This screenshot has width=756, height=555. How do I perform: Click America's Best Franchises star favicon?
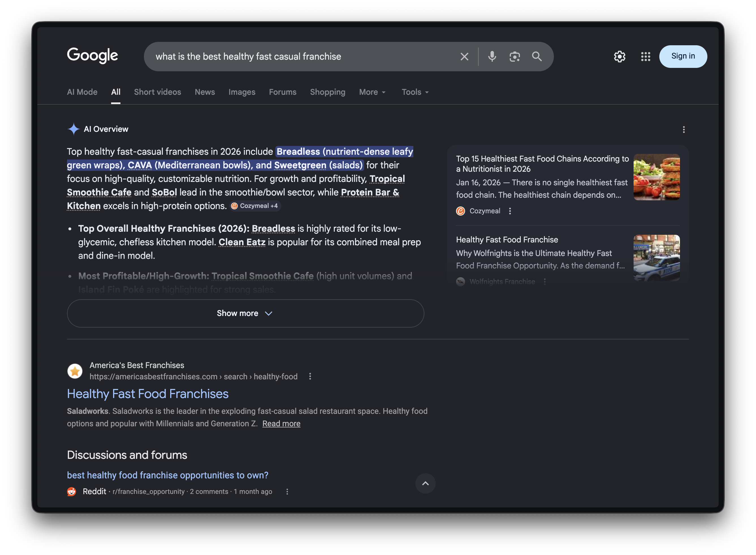75,371
